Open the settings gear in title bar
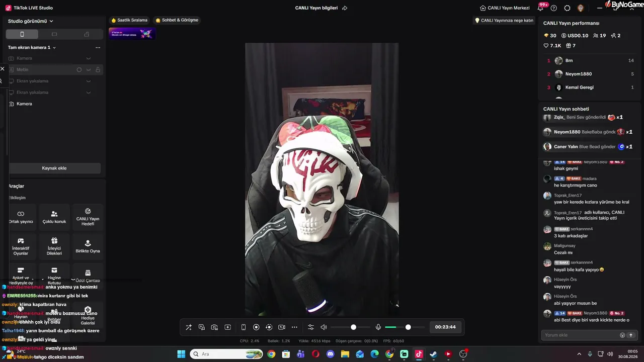644x362 pixels. 567,8
